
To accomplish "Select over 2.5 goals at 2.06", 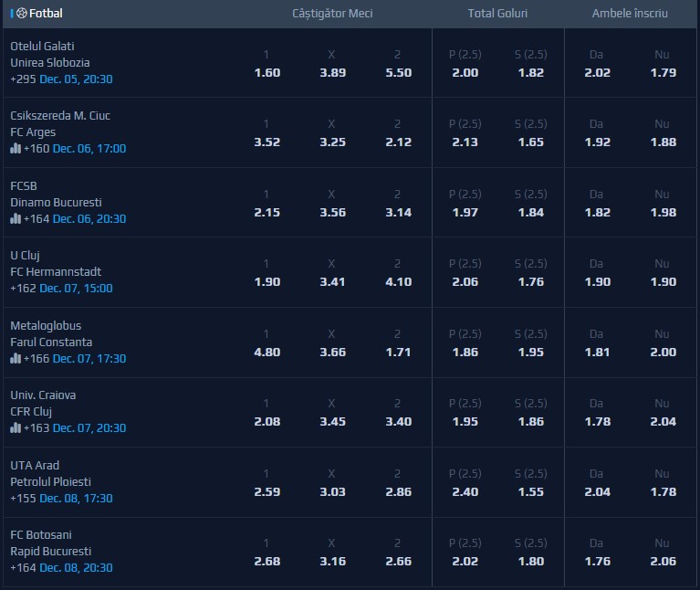I will (x=465, y=282).
